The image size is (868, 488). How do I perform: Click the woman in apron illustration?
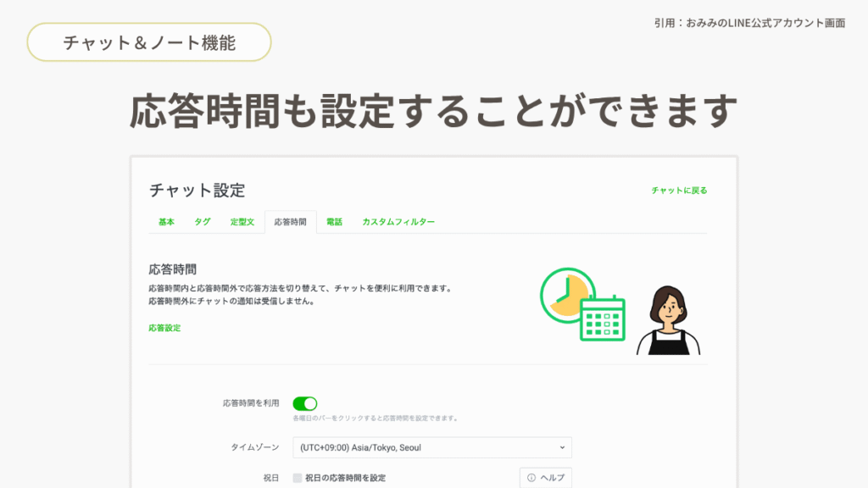click(668, 320)
